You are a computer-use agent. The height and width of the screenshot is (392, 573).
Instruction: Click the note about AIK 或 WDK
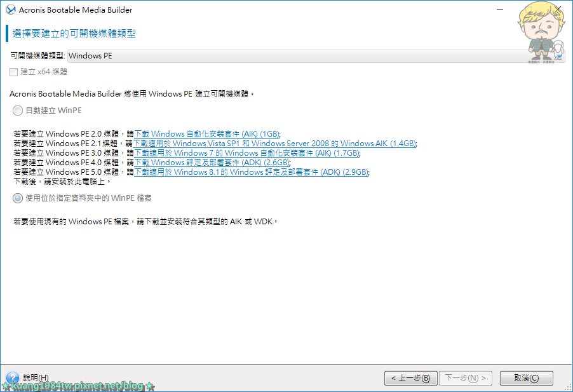click(145, 222)
